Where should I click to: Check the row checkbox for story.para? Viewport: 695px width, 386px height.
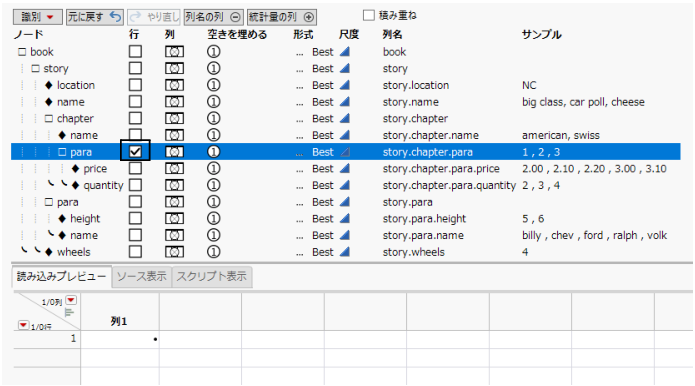tap(135, 202)
